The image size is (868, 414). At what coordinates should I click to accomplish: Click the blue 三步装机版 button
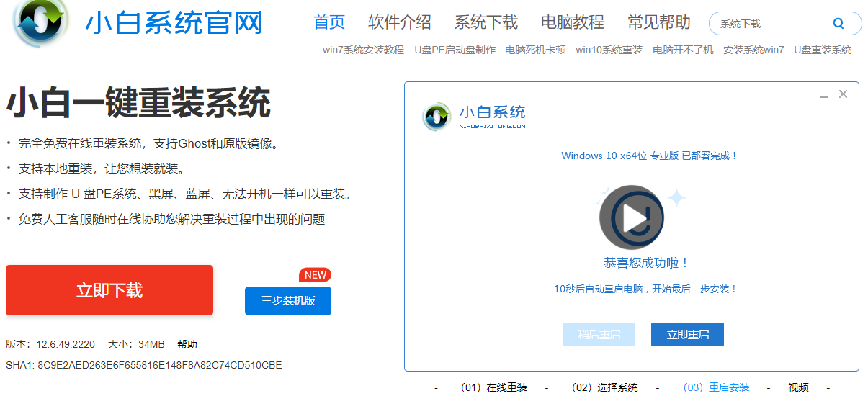pos(288,301)
